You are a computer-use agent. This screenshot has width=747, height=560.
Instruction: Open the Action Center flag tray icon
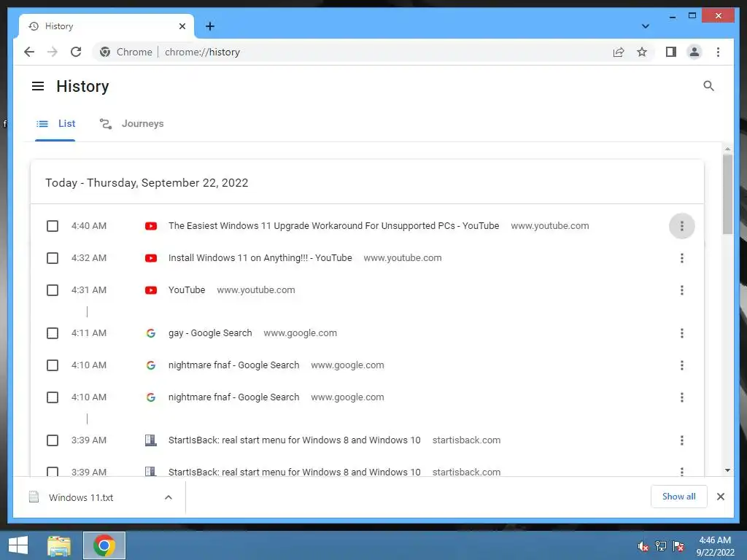678,546
